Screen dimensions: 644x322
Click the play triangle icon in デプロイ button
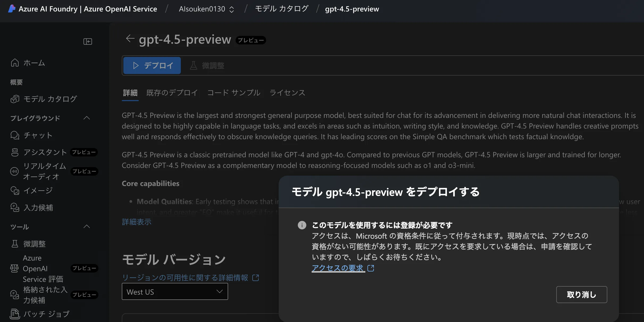click(x=136, y=65)
